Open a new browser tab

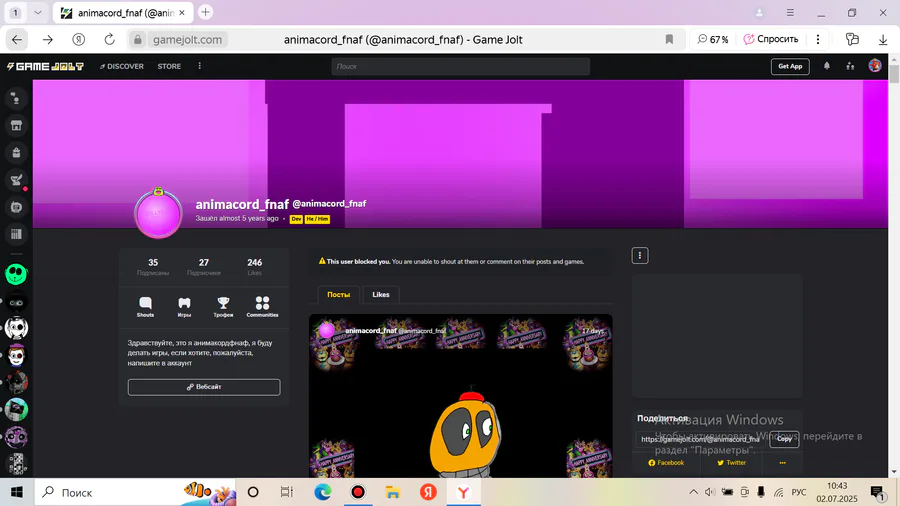pos(205,12)
